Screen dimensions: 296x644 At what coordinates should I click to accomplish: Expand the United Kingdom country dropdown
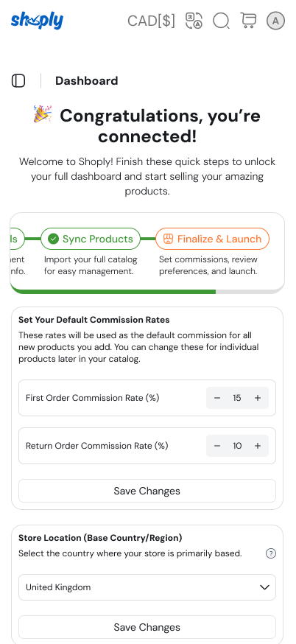[x=147, y=587]
